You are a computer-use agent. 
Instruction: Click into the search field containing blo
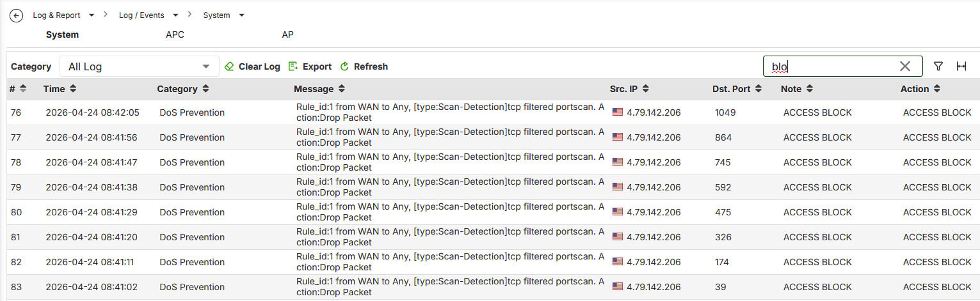[x=832, y=66]
